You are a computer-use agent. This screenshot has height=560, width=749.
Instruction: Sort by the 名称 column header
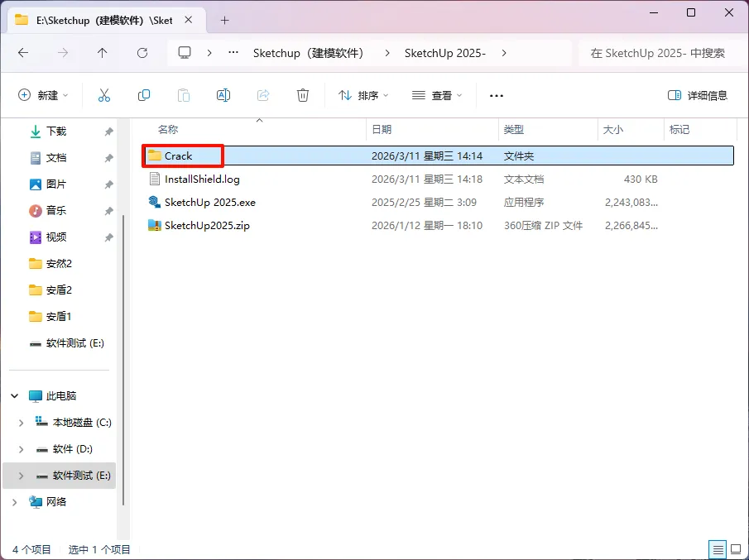[x=168, y=129]
